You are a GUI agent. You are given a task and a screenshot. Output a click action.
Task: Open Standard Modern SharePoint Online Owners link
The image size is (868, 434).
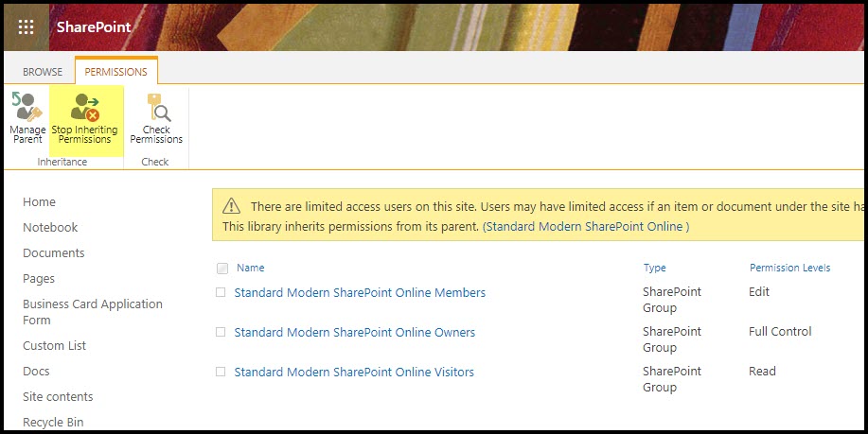point(354,333)
